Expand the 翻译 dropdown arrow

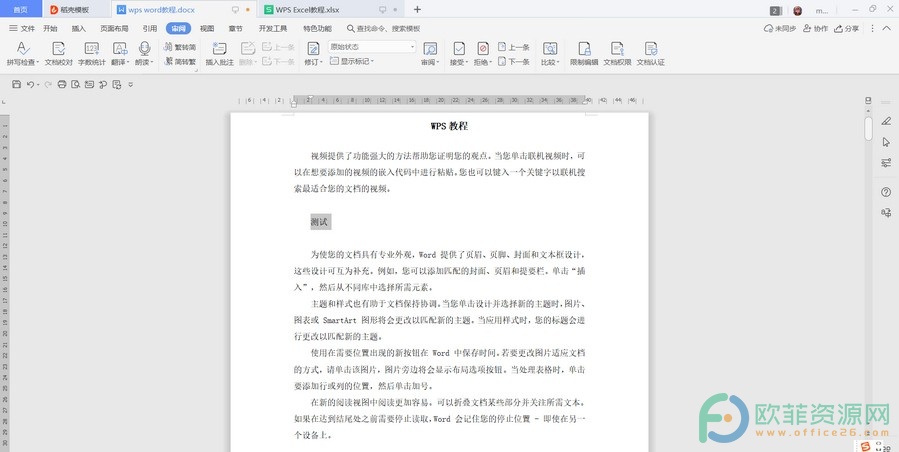click(x=128, y=62)
